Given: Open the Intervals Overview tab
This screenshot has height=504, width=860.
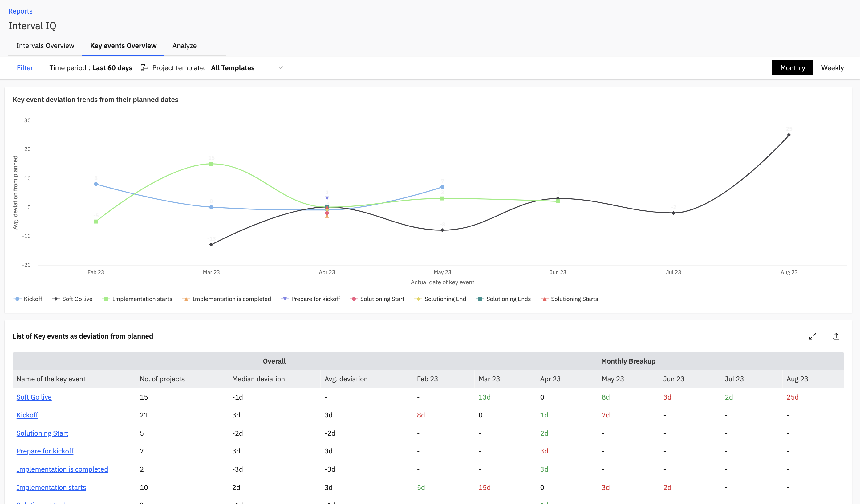Looking at the screenshot, I should click(45, 46).
